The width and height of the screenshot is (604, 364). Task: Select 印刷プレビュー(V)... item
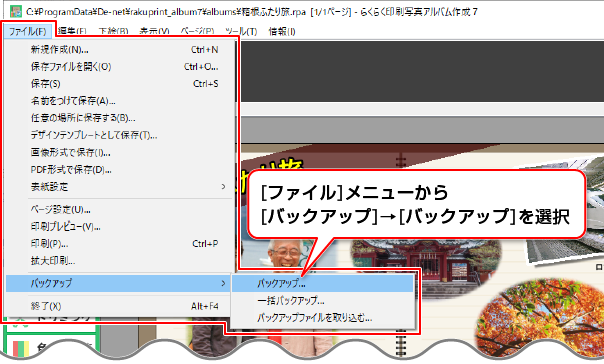click(x=119, y=227)
